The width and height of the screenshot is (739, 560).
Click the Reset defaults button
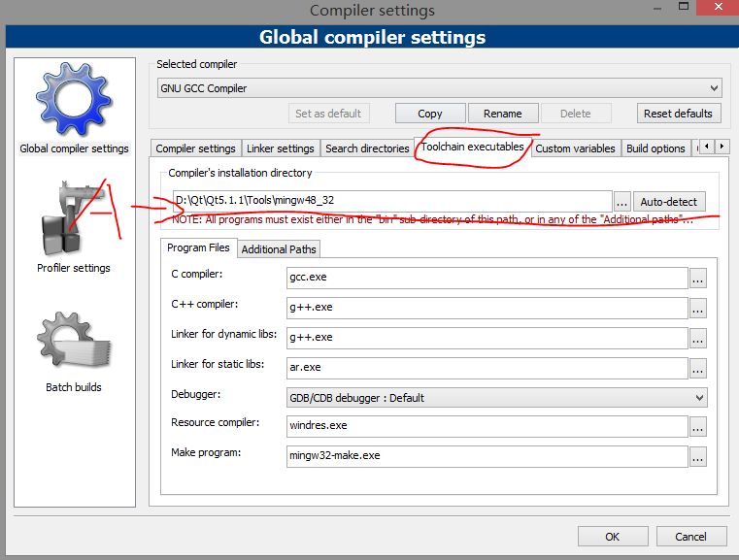point(678,114)
